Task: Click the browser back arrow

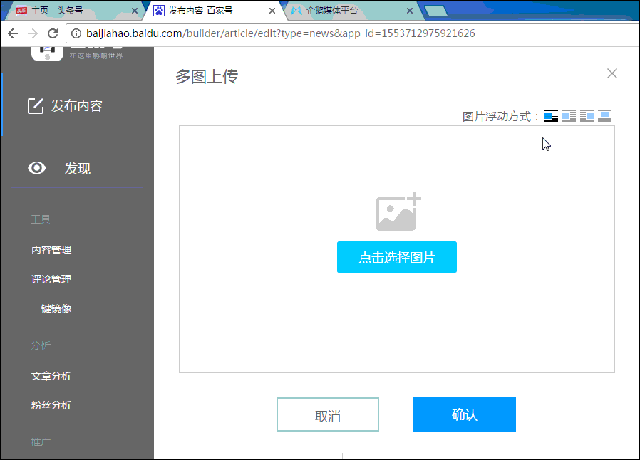Action: pyautogui.click(x=13, y=33)
